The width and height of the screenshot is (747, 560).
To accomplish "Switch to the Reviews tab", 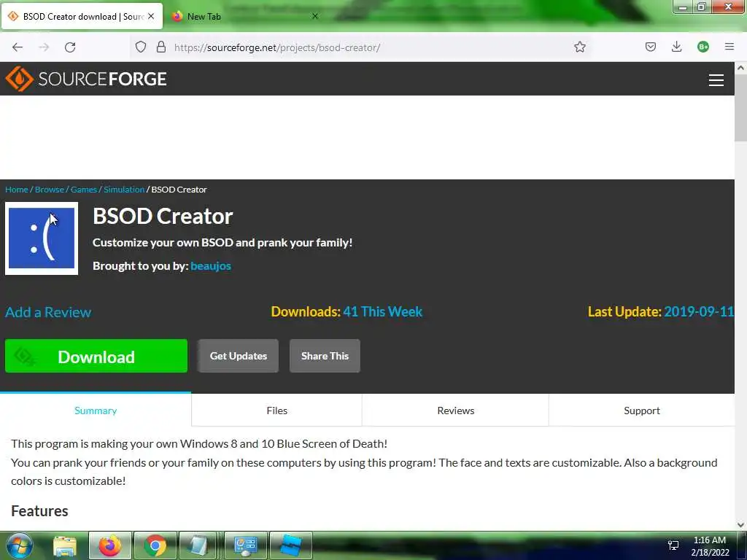I will (x=455, y=410).
